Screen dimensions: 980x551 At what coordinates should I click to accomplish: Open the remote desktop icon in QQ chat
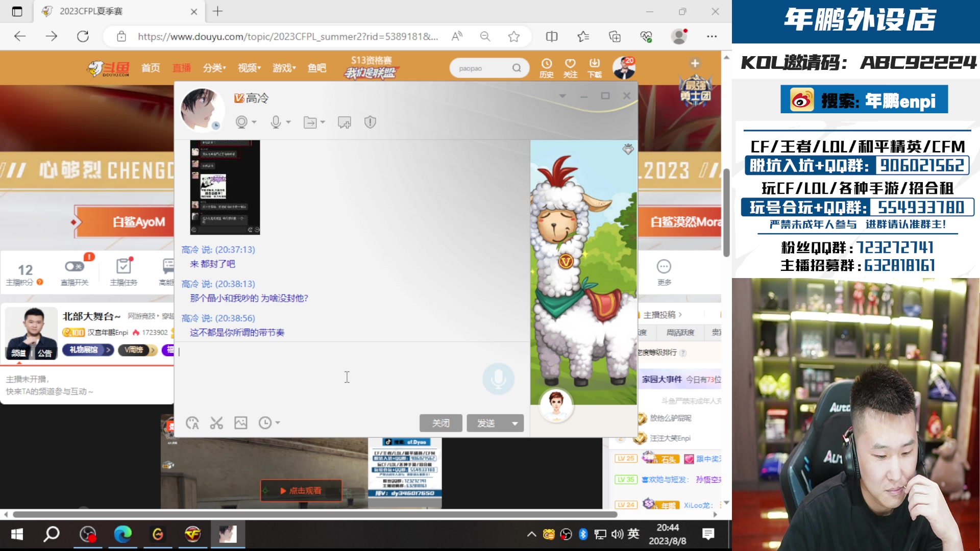point(345,122)
